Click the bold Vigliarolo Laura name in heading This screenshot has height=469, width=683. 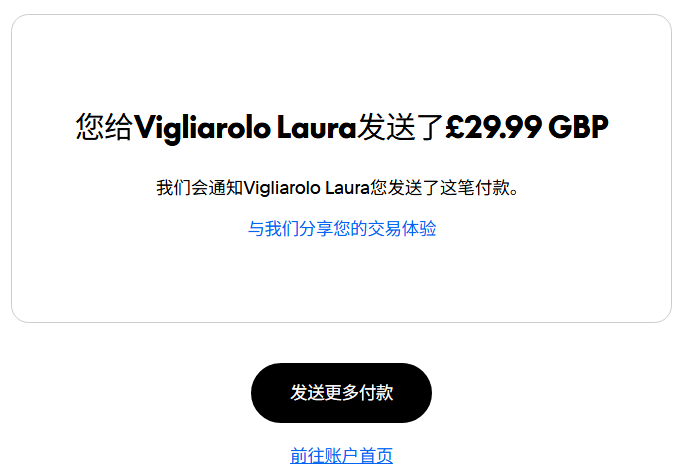click(245, 128)
